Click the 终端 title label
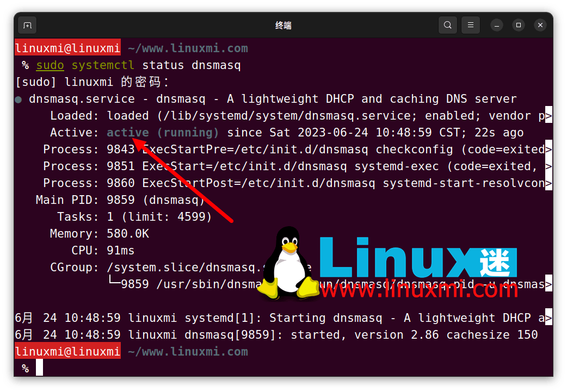This screenshot has width=567, height=392. (283, 25)
